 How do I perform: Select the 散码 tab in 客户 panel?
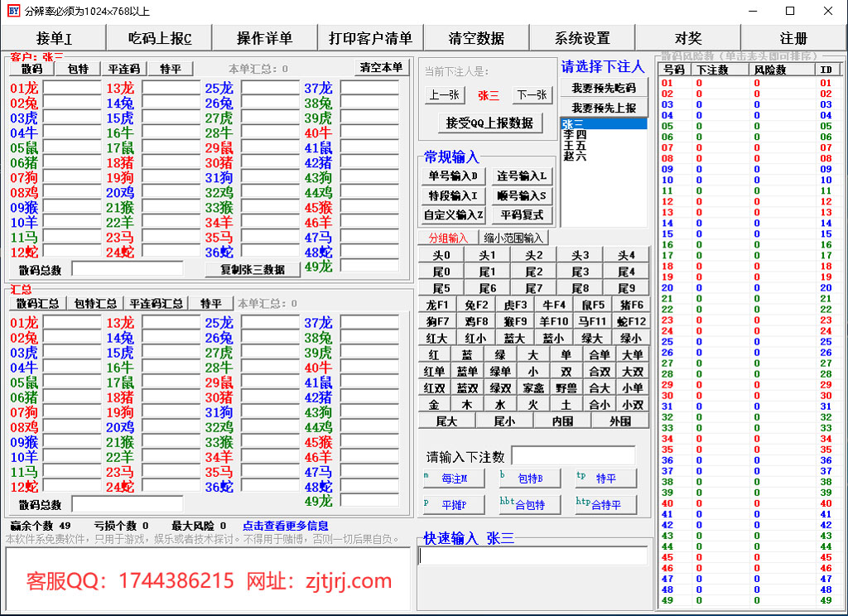pos(32,69)
